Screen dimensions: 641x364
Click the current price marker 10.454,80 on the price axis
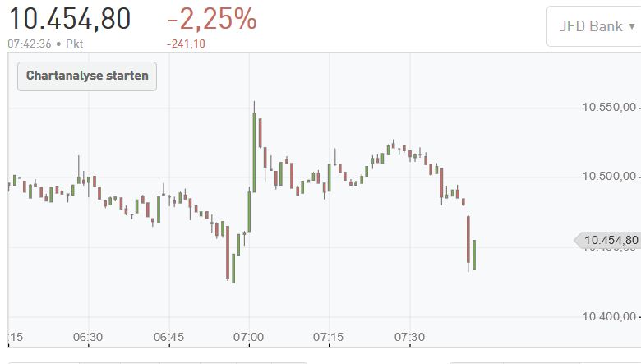[x=608, y=240]
